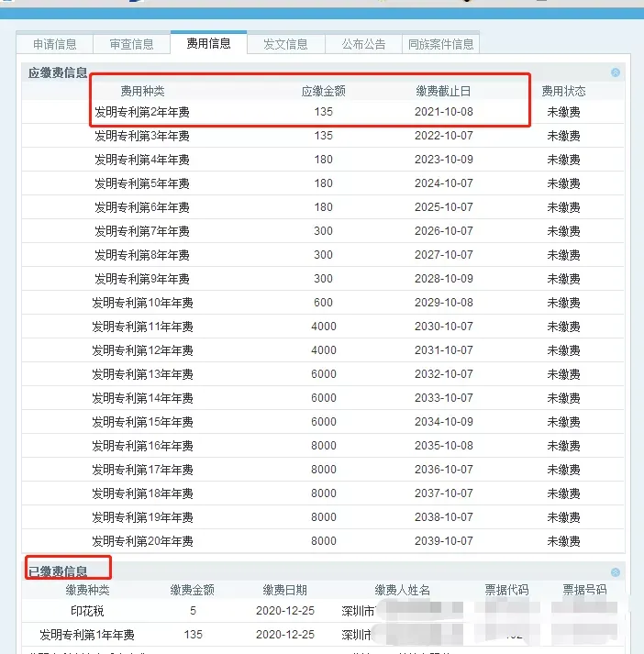644x654 pixels.
Task: Click the deadline 2034-10-09
Action: [444, 422]
